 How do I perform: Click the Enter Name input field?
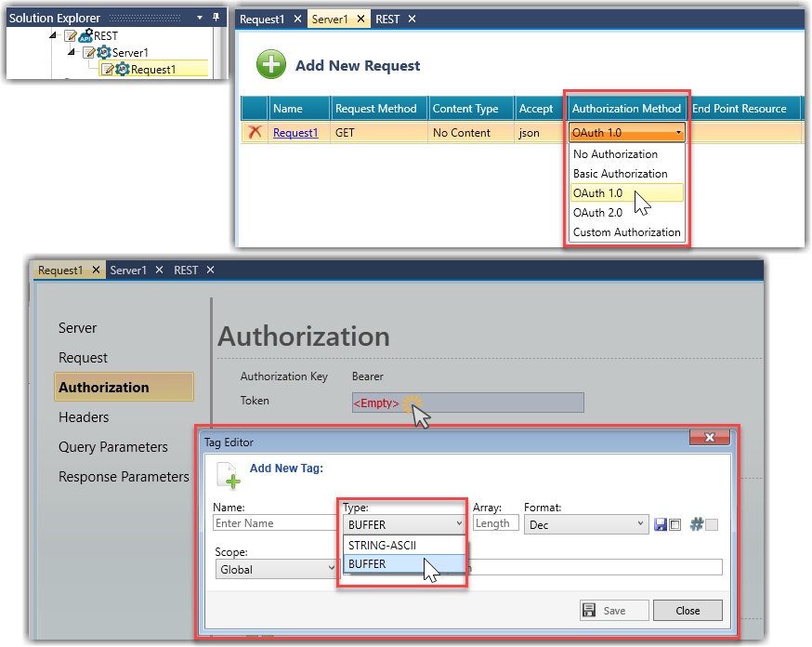(272, 523)
